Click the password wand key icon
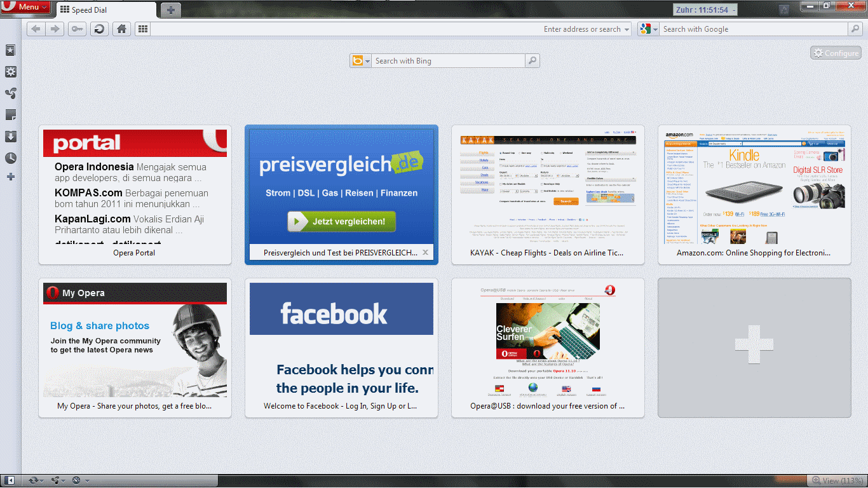Viewport: 868px width, 488px height. point(77,29)
